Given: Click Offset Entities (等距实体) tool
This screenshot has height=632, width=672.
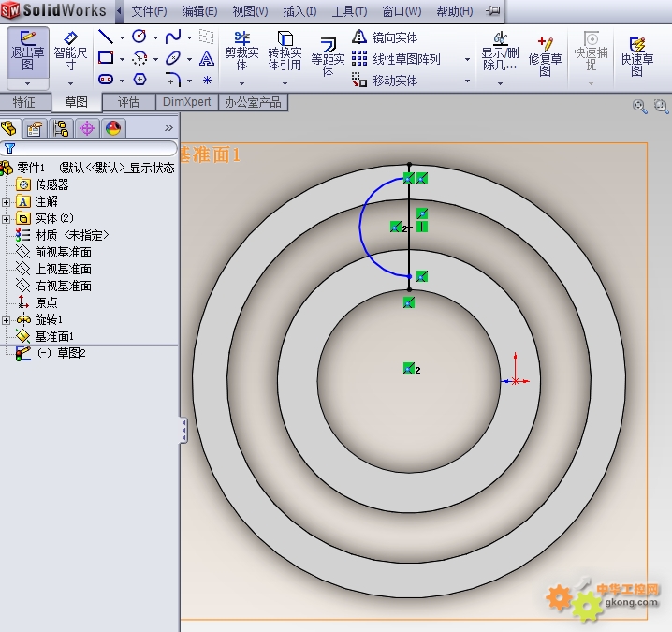Looking at the screenshot, I should (328, 57).
